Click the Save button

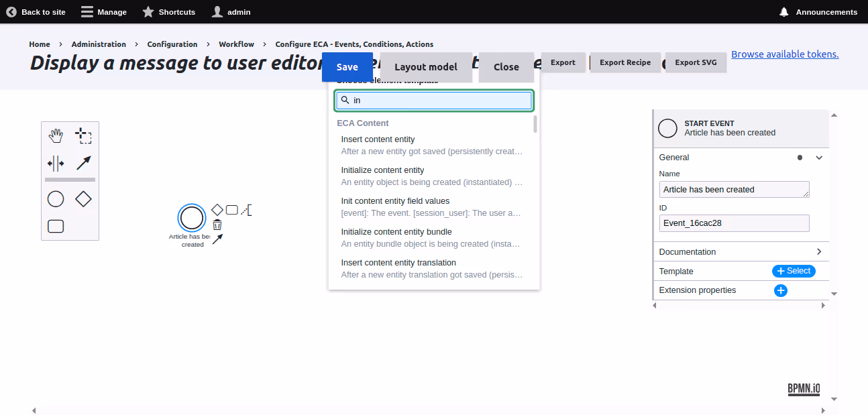click(x=347, y=67)
